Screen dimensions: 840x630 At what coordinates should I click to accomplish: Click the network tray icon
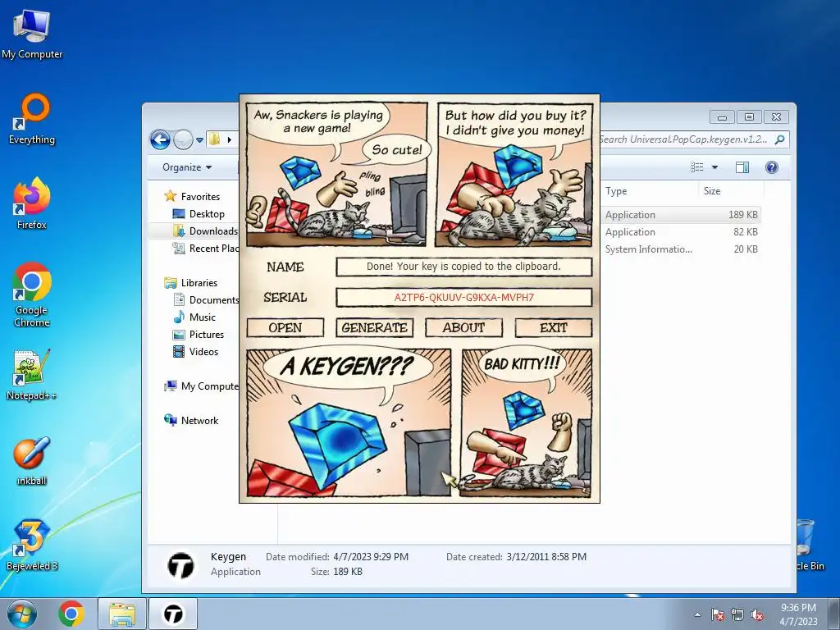[x=737, y=614]
